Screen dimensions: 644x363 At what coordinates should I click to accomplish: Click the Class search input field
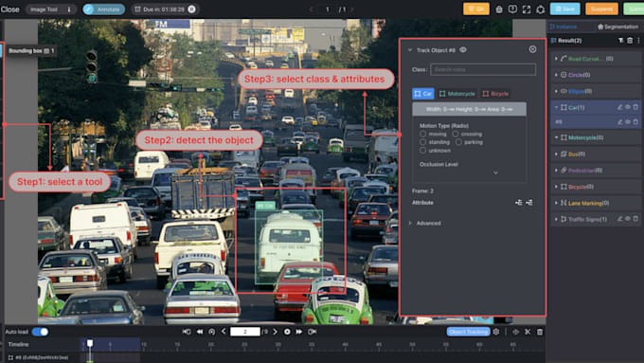483,69
